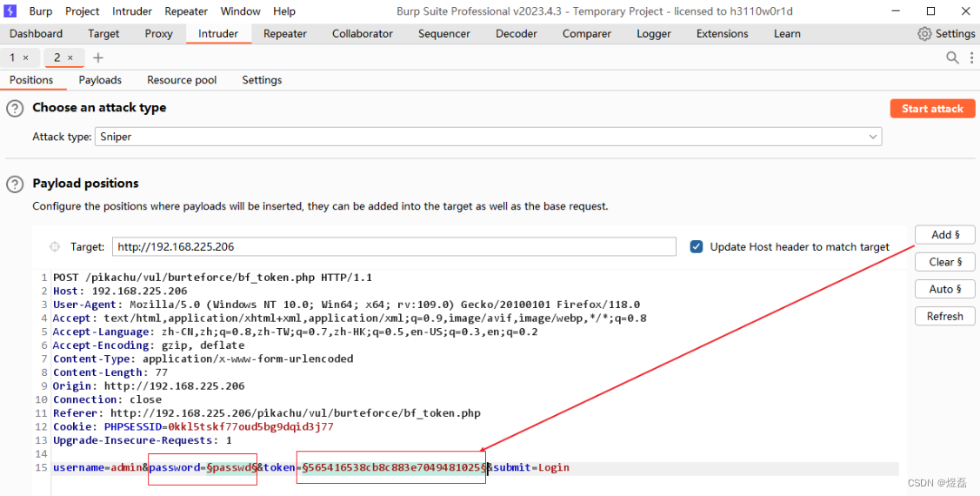Click the Host header line

[x=120, y=291]
